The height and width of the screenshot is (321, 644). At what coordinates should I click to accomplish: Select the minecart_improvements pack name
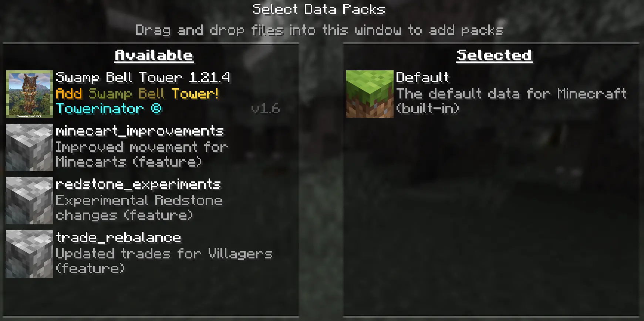[x=140, y=131]
